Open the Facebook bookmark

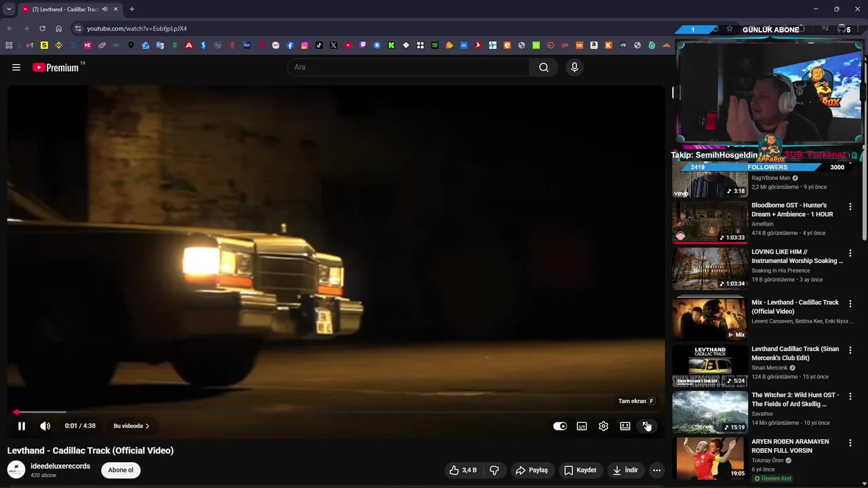(x=290, y=45)
